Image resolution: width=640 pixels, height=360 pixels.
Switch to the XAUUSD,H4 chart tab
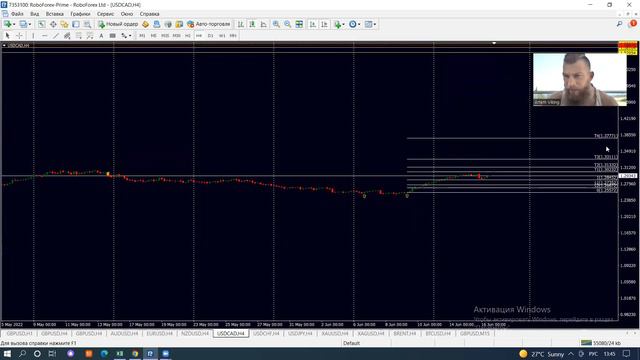point(335,334)
